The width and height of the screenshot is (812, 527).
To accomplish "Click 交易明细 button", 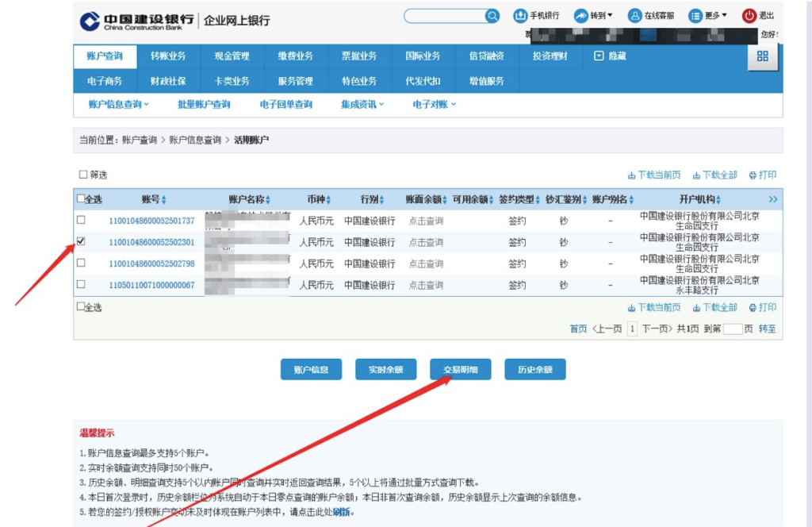I will pyautogui.click(x=461, y=370).
